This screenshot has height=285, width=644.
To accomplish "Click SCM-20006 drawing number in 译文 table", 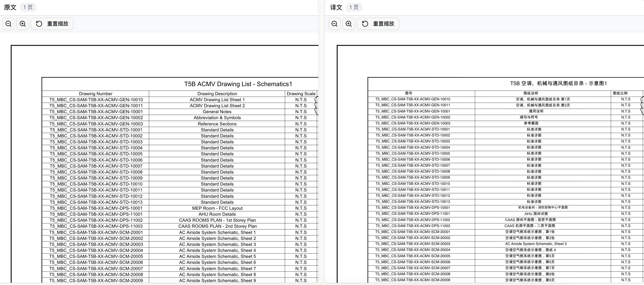I will (x=413, y=262).
